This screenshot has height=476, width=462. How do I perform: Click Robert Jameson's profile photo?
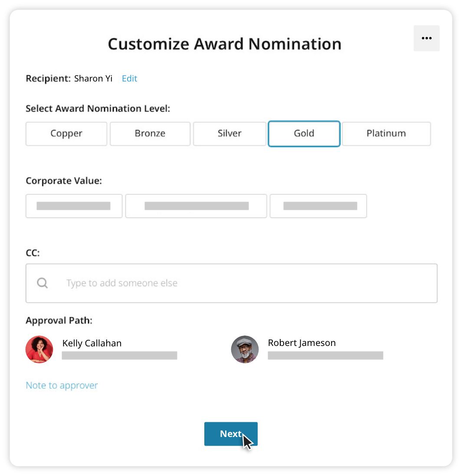[x=245, y=349]
